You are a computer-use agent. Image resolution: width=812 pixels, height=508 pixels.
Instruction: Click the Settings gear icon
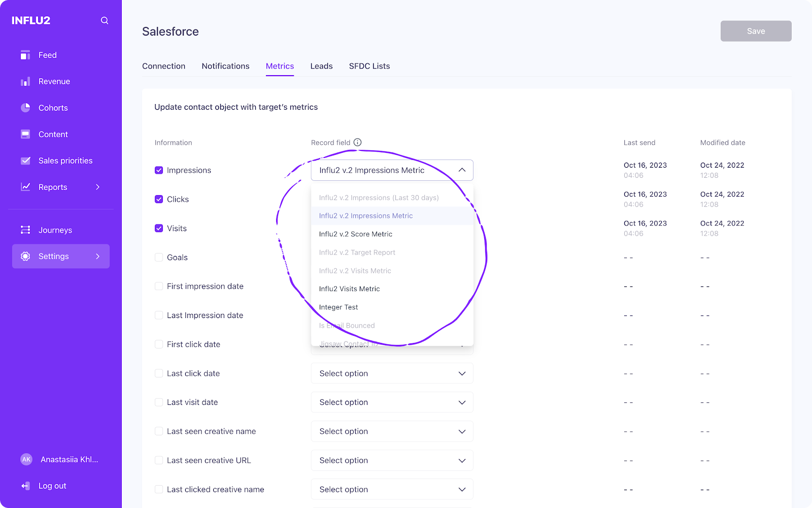pyautogui.click(x=25, y=256)
